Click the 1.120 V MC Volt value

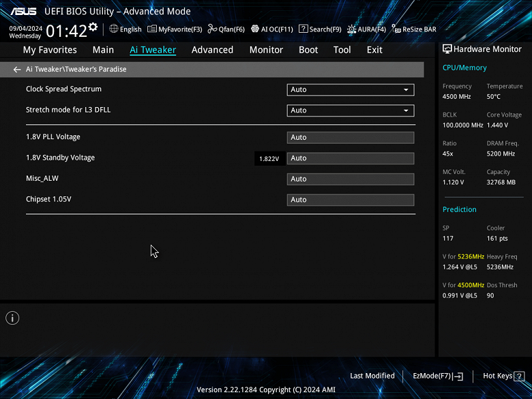[453, 182]
